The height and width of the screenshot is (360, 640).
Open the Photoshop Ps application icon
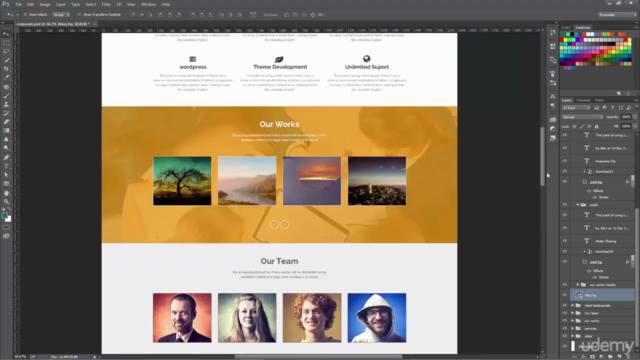(x=6, y=4)
